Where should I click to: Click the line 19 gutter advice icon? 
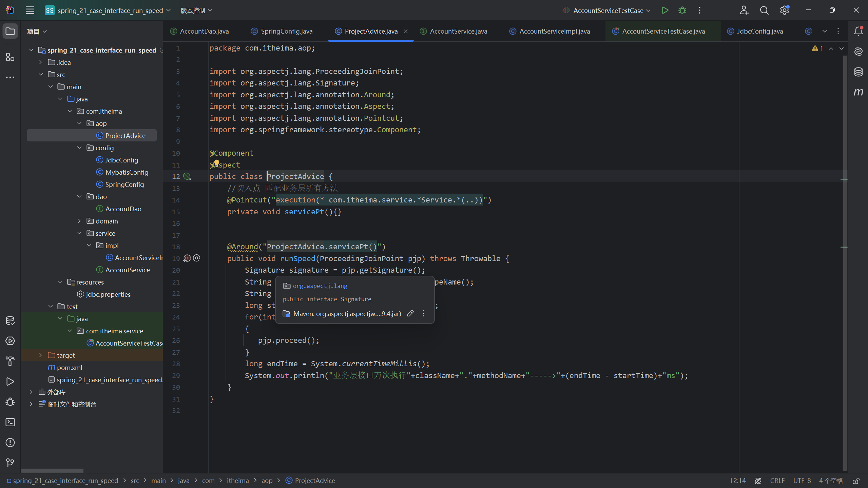(x=187, y=258)
